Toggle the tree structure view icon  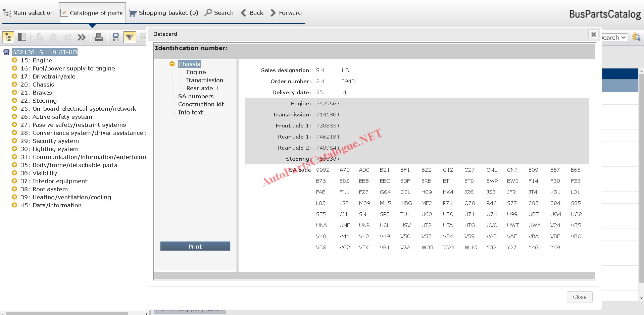pyautogui.click(x=8, y=37)
